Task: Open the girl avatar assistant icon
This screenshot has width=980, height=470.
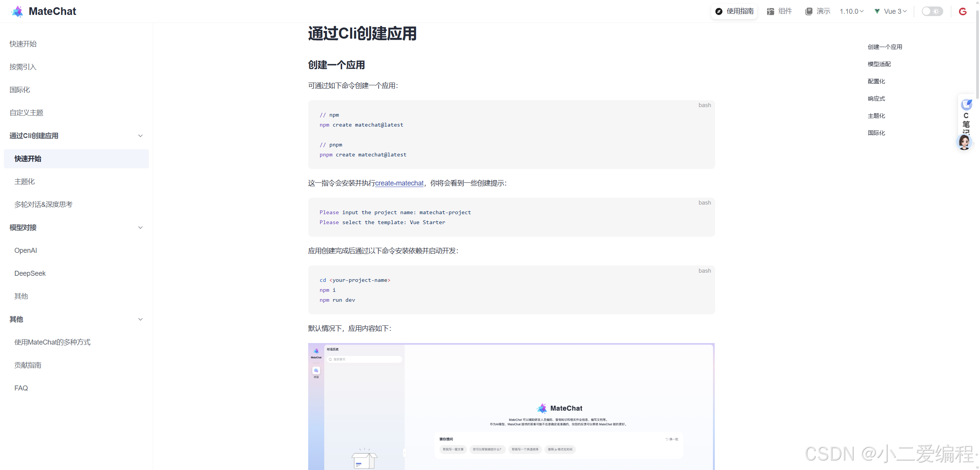Action: click(964, 142)
